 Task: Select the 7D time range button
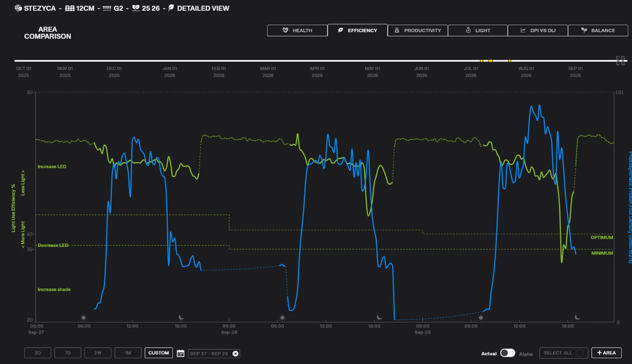point(68,353)
